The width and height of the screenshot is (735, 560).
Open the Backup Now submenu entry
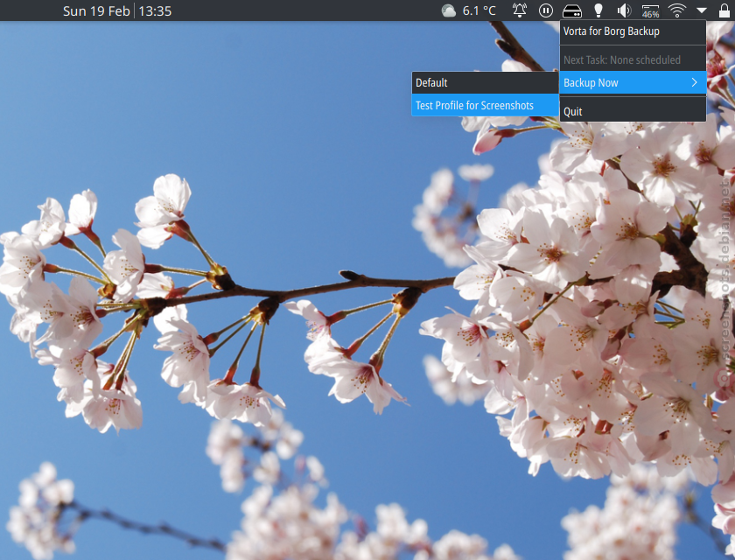[591, 83]
